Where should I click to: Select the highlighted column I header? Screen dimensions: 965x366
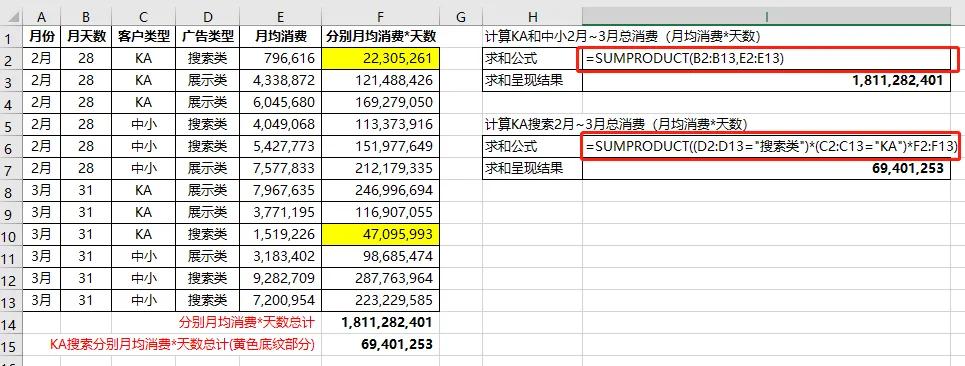[x=766, y=17]
